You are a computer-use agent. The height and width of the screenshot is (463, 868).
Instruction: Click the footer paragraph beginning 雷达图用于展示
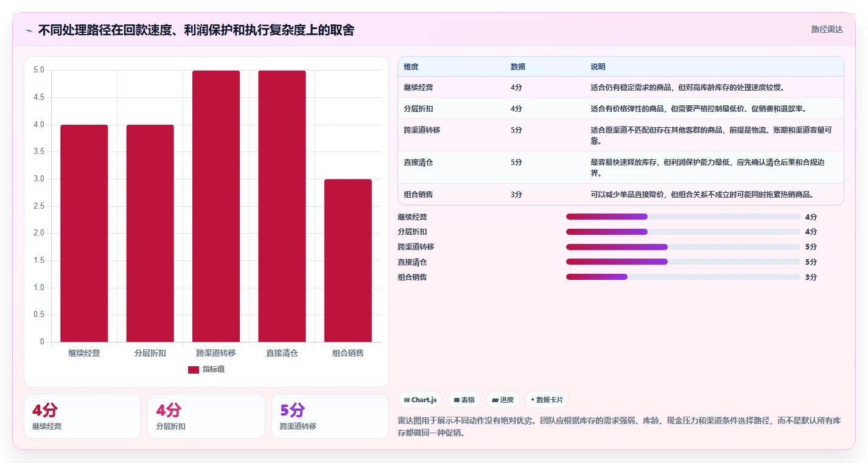coord(618,427)
